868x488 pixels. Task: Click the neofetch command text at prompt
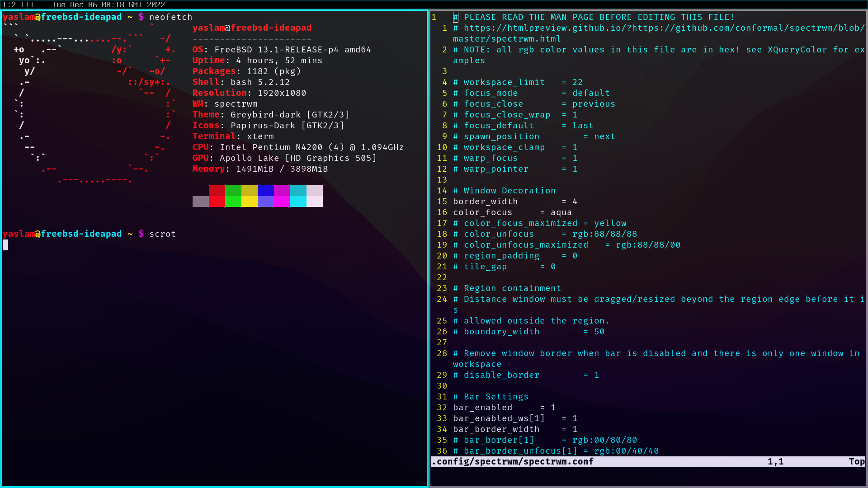[x=170, y=17]
